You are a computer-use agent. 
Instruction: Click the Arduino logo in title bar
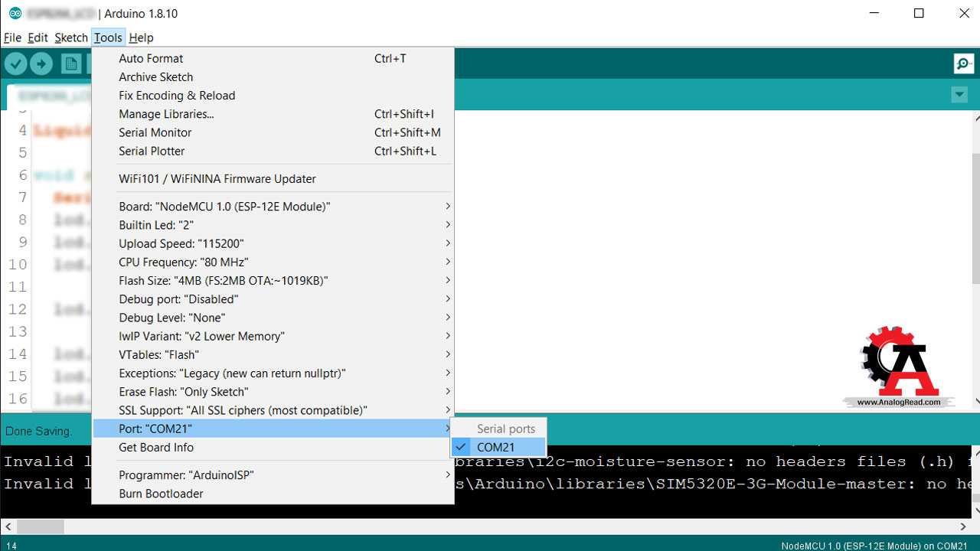[x=15, y=13]
